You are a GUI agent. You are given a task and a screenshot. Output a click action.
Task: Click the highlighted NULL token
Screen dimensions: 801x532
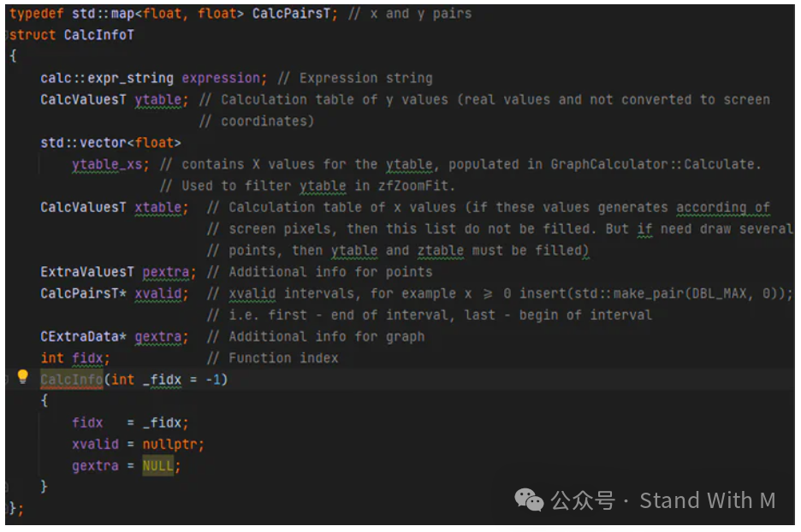[158, 465]
